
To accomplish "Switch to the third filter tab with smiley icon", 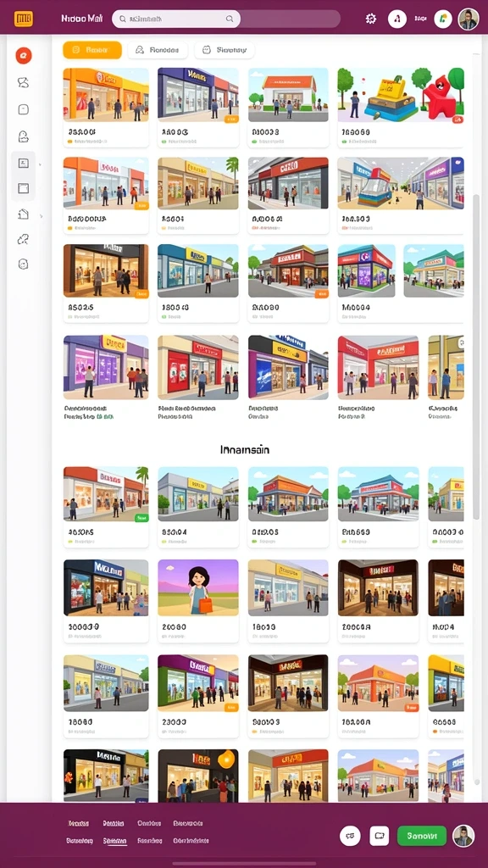I will (x=224, y=50).
